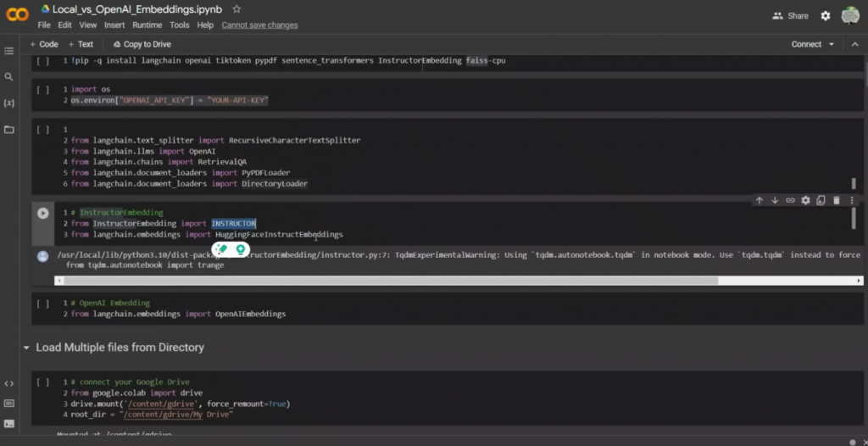Star the notebook Local_vs_OpenAI_Embeddings.ipynb
Viewport: 868px width, 446px height.
237,9
